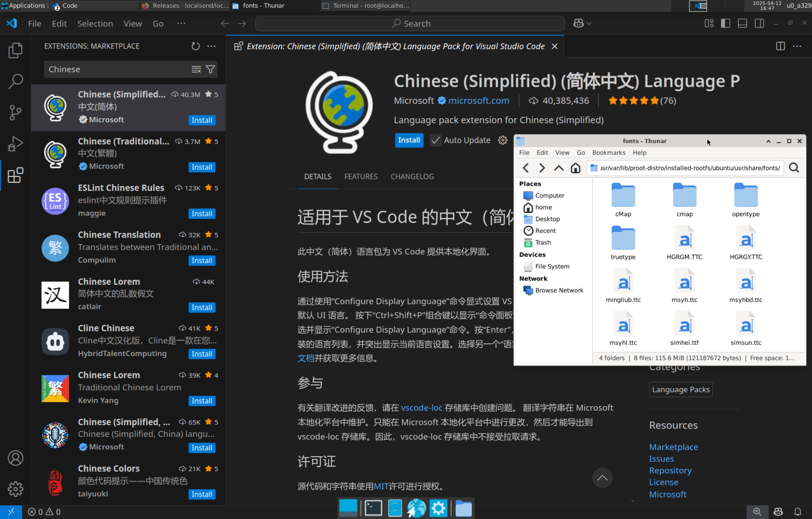Image resolution: width=812 pixels, height=519 pixels.
Task: Expand the VS Code overflow menu ellipsis
Action: tap(181, 23)
